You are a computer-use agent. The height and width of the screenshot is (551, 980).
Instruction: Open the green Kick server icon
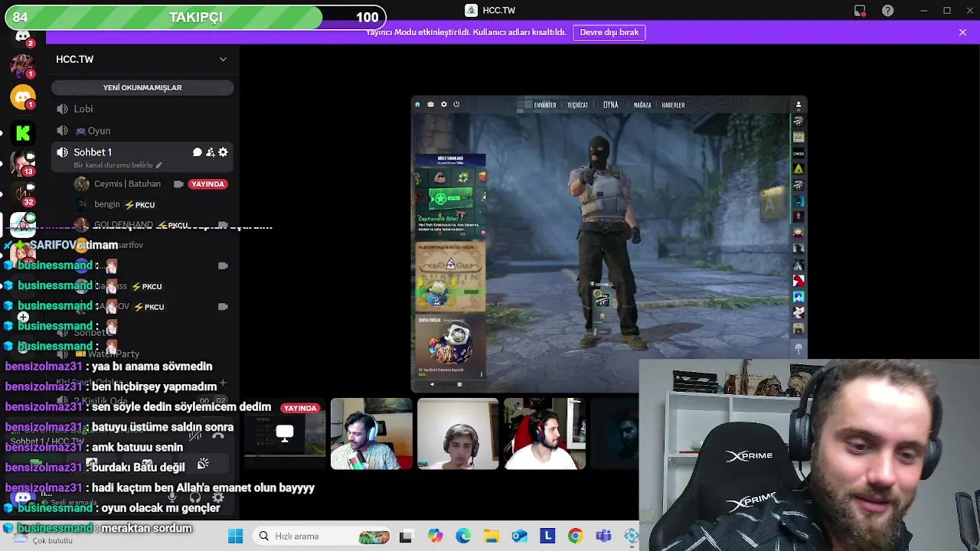[x=23, y=133]
